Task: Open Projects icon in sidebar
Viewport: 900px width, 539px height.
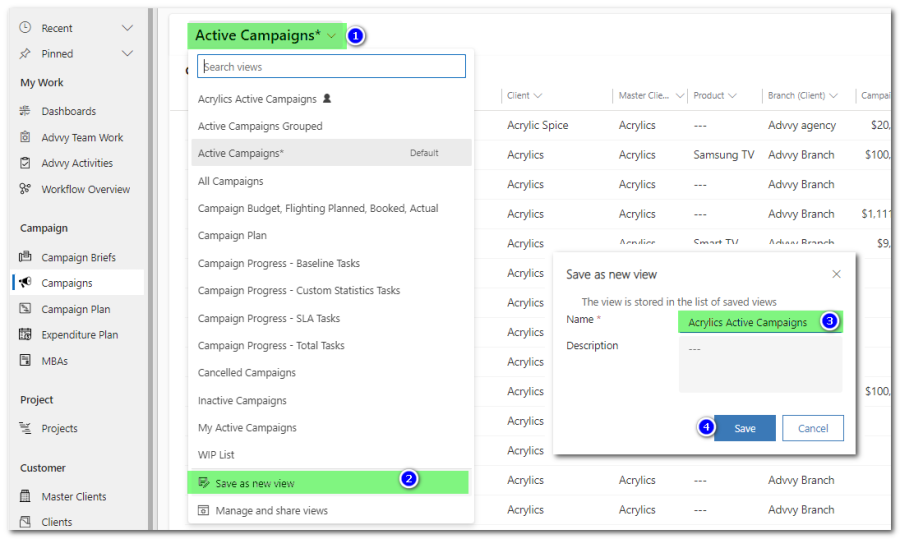Action: (25, 428)
